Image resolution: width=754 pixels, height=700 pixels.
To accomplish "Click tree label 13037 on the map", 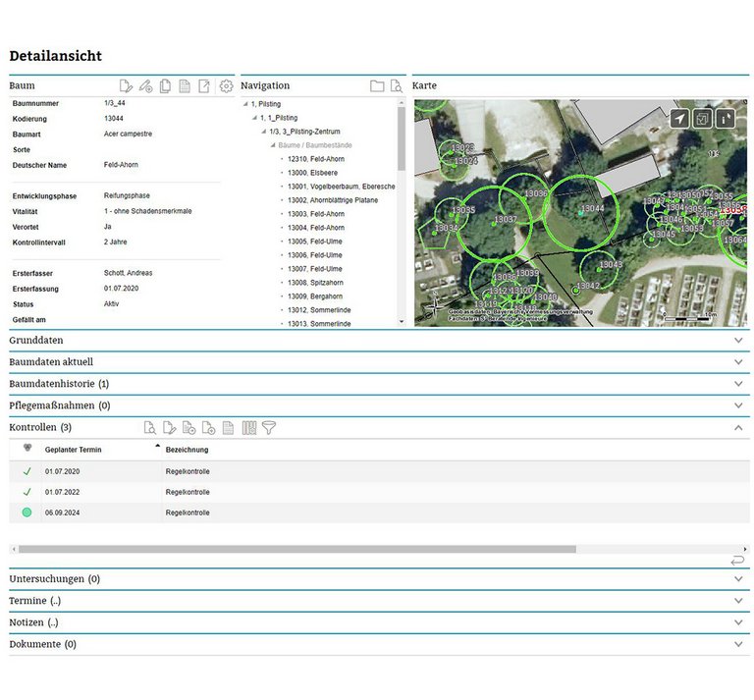I will click(x=506, y=219).
